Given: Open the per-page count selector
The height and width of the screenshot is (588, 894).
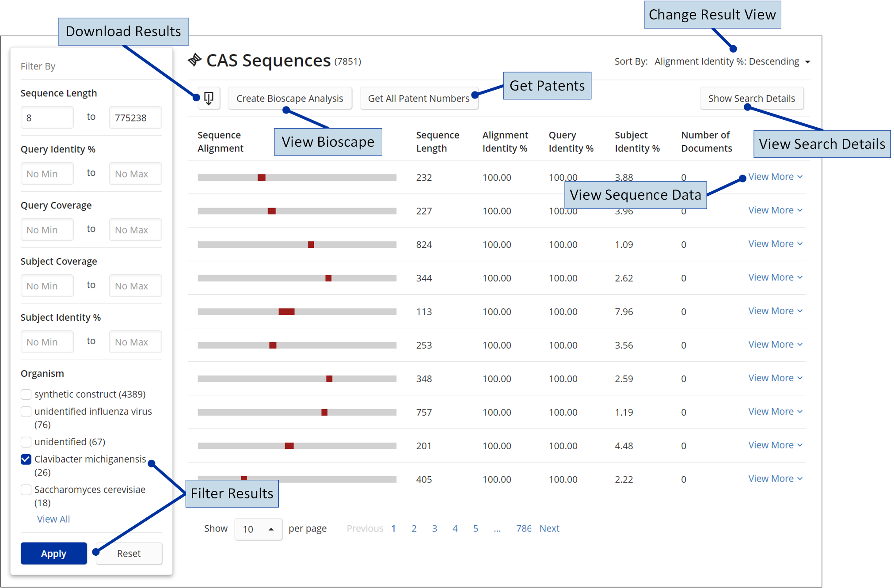Looking at the screenshot, I should (x=258, y=529).
